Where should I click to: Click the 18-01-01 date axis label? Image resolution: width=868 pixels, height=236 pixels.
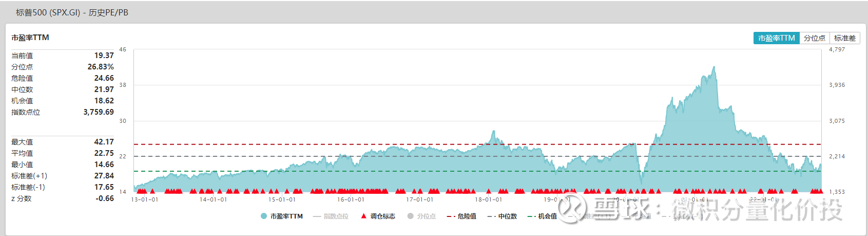point(488,199)
